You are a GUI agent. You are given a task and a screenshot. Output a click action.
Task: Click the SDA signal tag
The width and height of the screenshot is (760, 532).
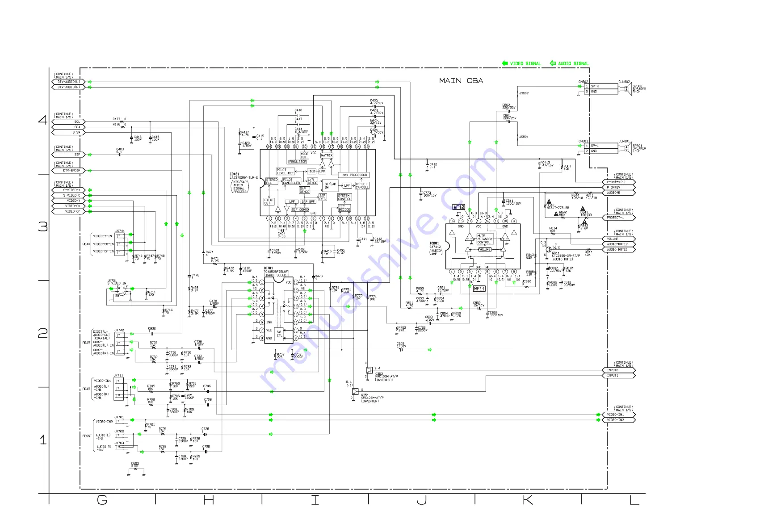(69, 127)
